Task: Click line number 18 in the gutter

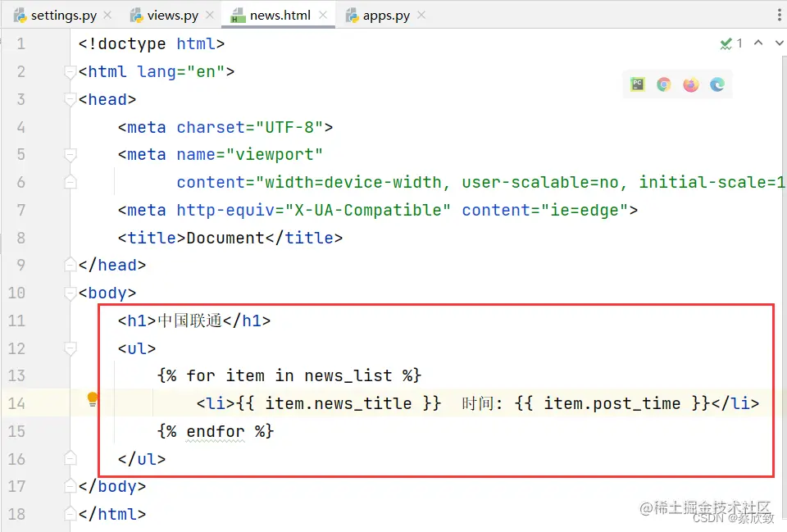Action: tap(16, 515)
